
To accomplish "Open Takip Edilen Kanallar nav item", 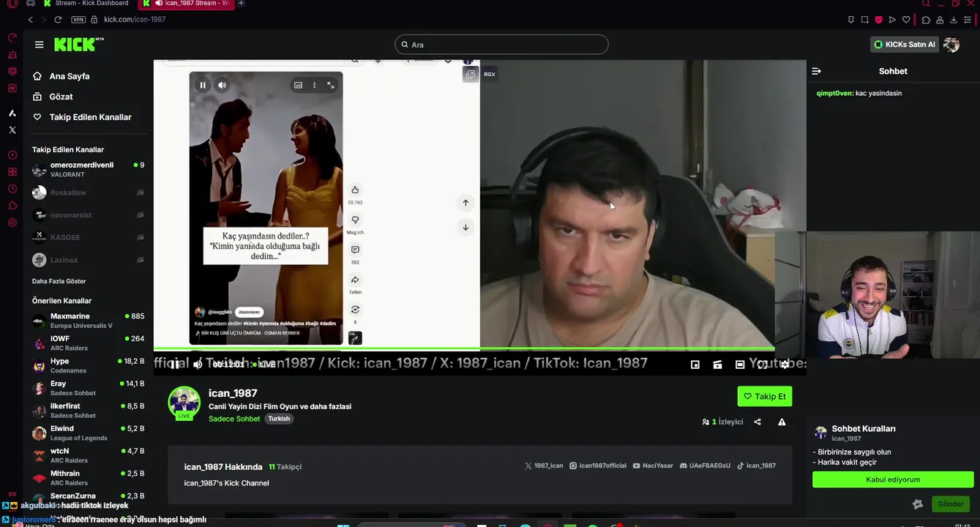I will [x=82, y=117].
